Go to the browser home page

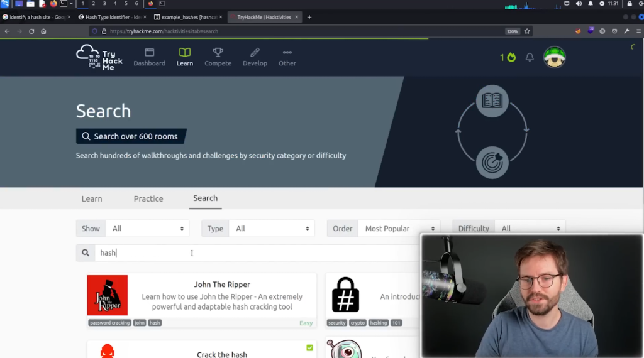click(x=43, y=31)
